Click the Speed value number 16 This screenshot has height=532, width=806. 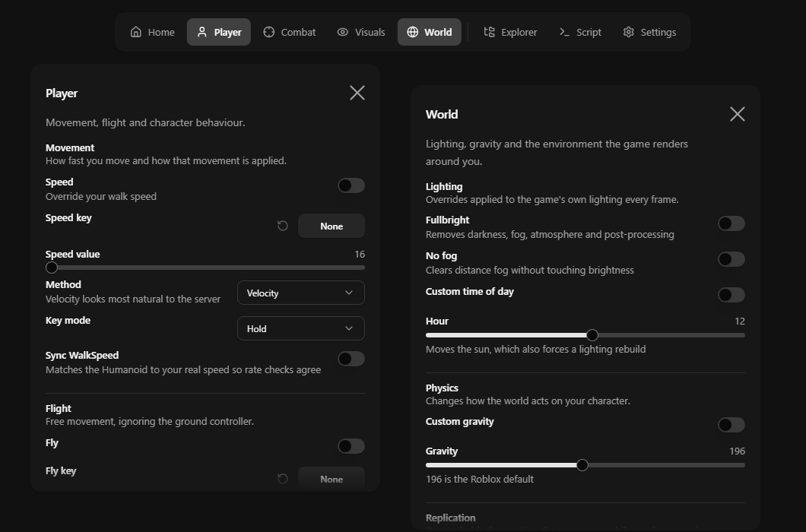tap(360, 255)
